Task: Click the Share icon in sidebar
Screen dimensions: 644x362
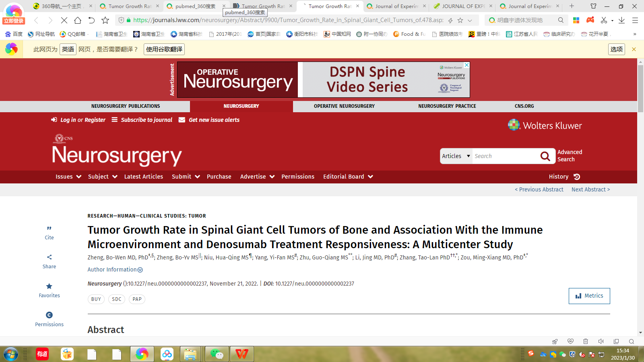Action: tap(49, 257)
